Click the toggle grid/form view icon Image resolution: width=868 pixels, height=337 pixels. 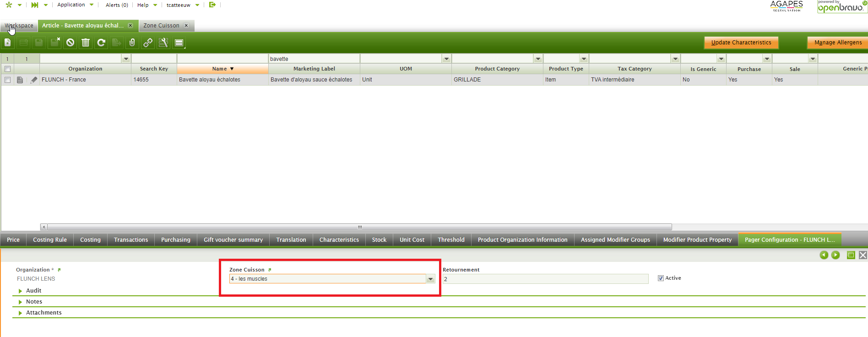(179, 43)
